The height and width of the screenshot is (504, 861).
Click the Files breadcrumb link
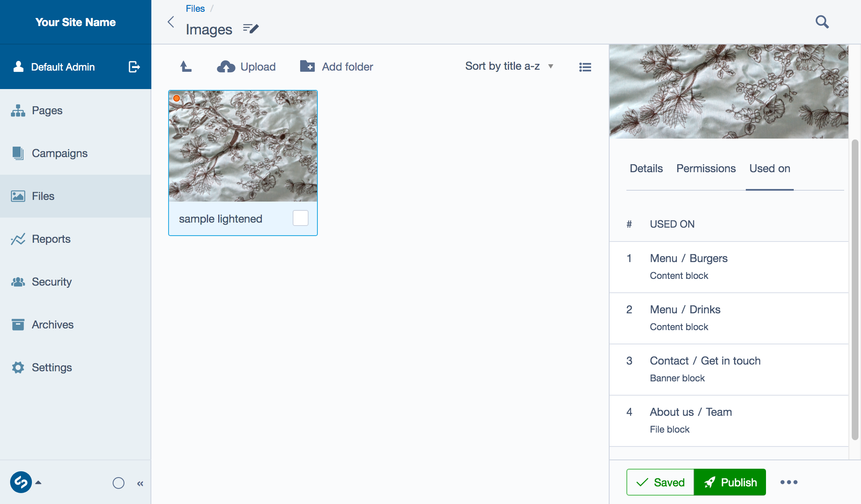tap(195, 8)
